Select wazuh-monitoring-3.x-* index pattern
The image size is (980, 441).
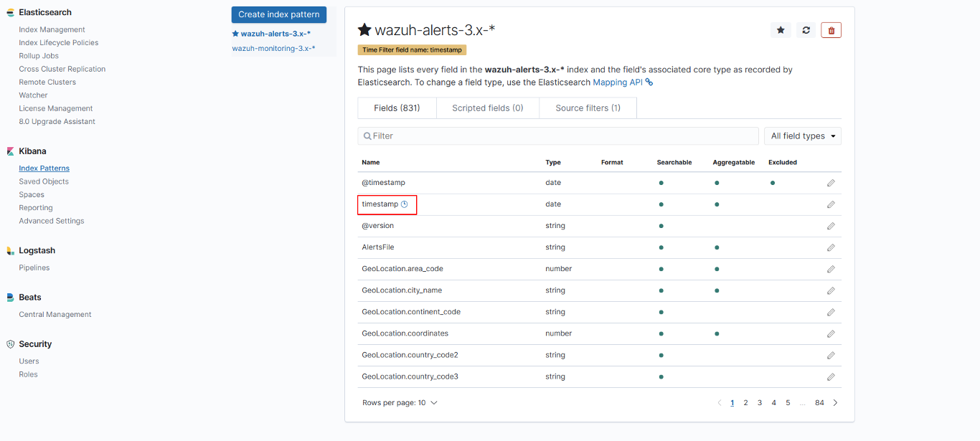pos(273,48)
